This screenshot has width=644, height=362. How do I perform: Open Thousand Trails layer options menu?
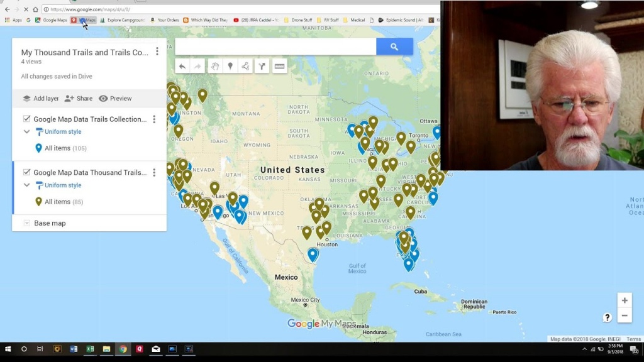(154, 172)
